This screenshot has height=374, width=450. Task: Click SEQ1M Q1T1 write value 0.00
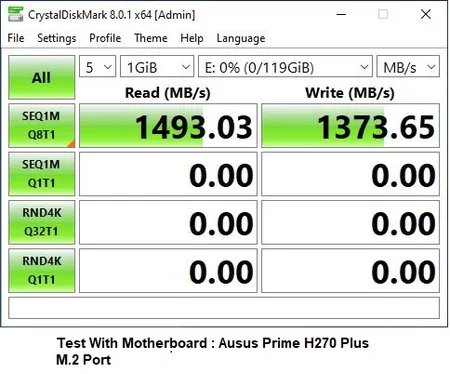(x=350, y=174)
